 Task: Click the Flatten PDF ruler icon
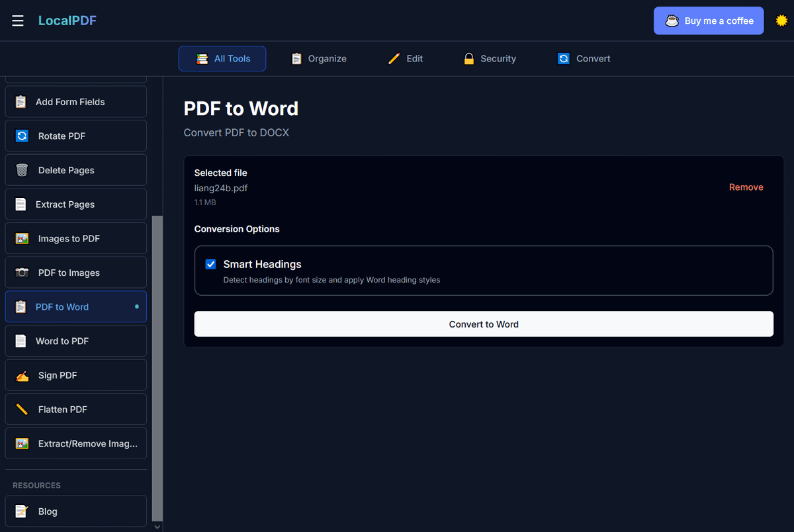click(22, 410)
